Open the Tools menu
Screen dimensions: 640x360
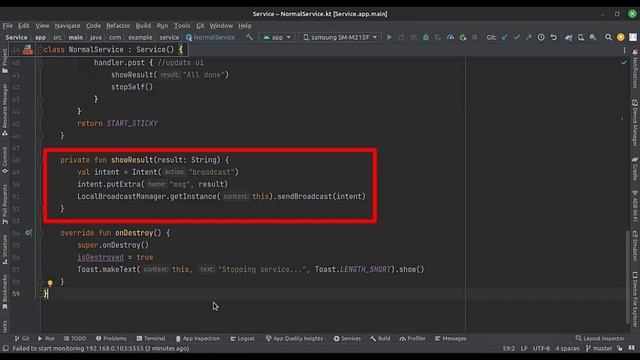coord(182,26)
